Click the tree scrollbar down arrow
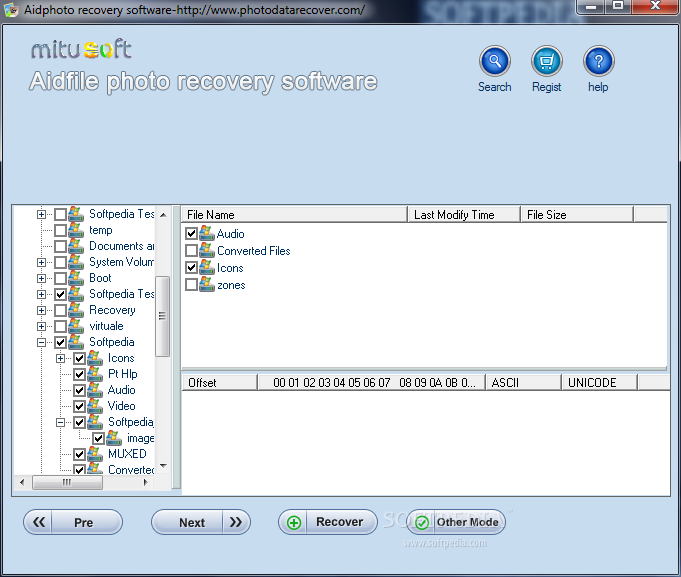This screenshot has height=577, width=681. (x=163, y=466)
